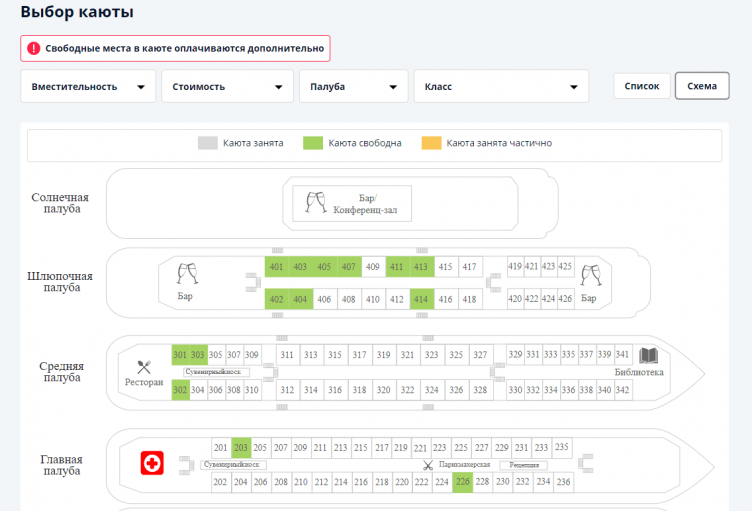Click the hairdresser scissors icon
Viewport: 752px width, 511px height.
428,465
